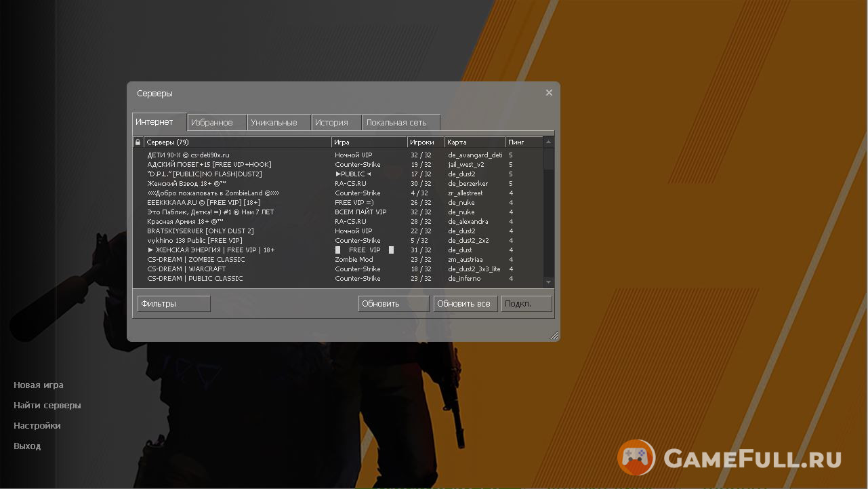
Task: Click Выход in main menu
Action: [27, 446]
